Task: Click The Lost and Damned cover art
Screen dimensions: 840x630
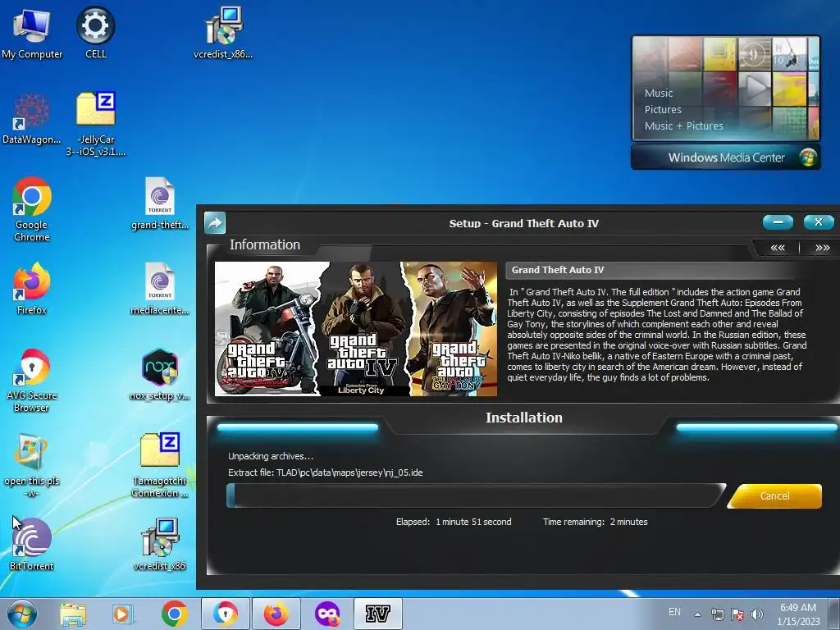Action: pos(268,329)
